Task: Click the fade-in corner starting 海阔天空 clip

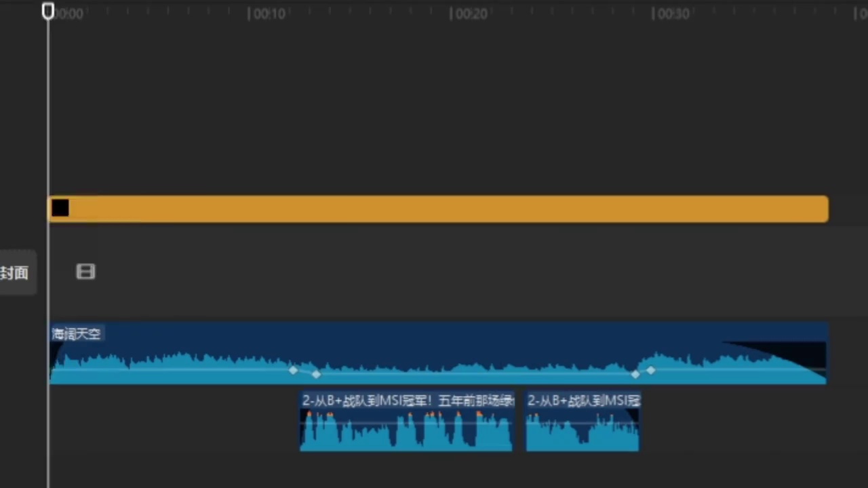Action: 56,349
